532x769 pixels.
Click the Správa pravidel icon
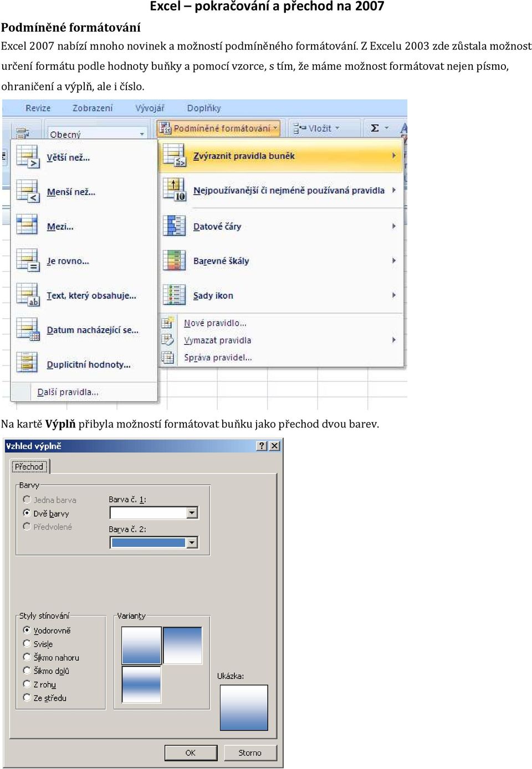pyautogui.click(x=168, y=357)
